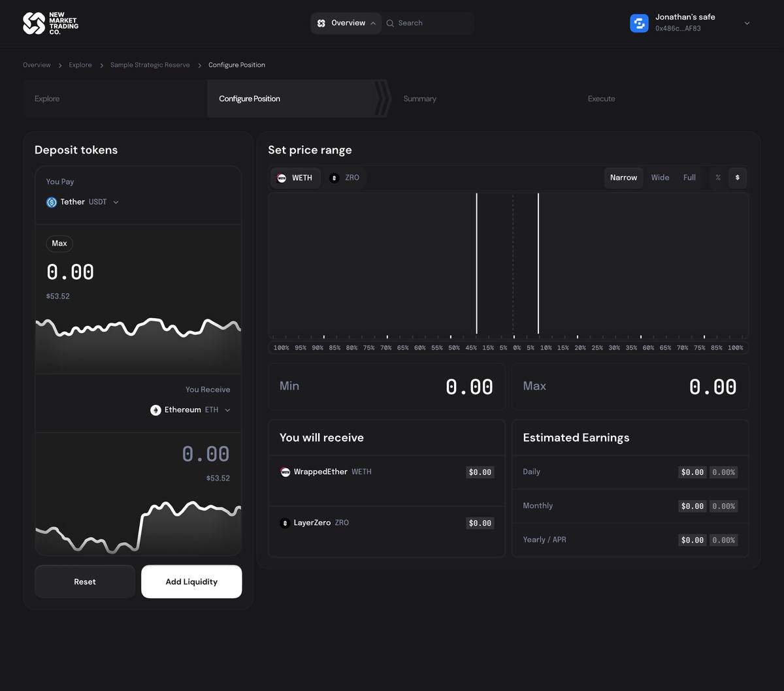Select the Full price range preset

pyautogui.click(x=689, y=178)
